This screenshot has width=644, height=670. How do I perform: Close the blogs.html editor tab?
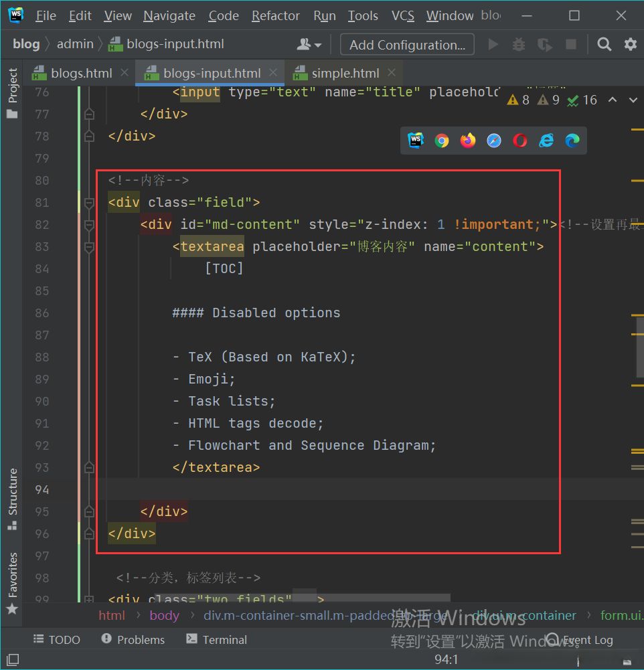(x=124, y=73)
